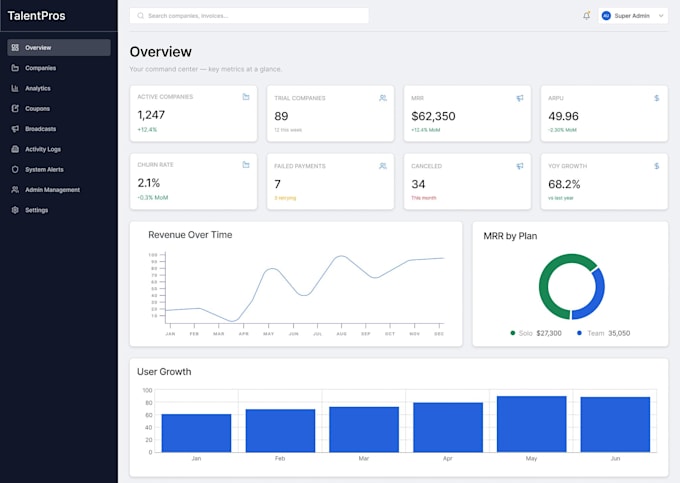Viewport: 680px width, 483px height.
Task: Click dollar icon on ARPU card
Action: (657, 98)
